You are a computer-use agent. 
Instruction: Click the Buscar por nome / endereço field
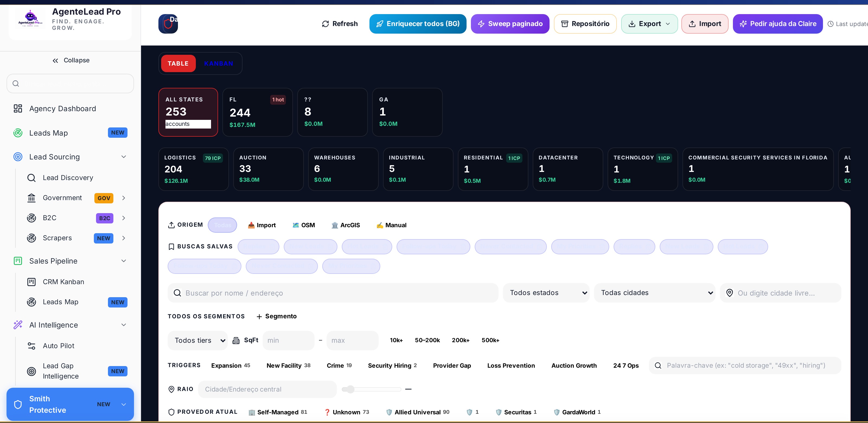(333, 293)
